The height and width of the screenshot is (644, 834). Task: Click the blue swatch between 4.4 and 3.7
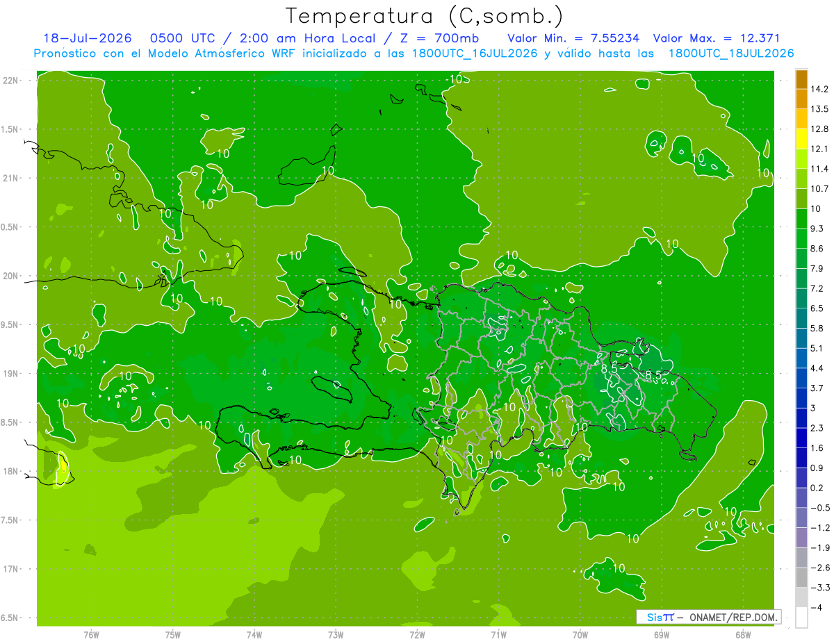801,378
